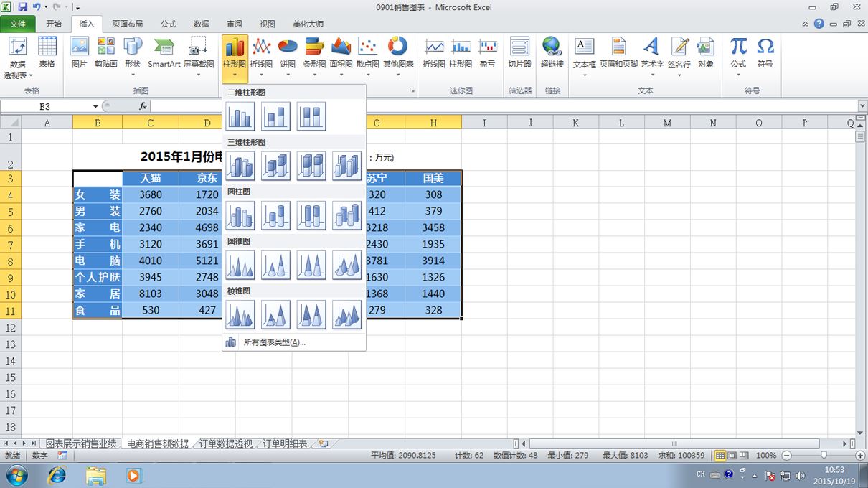Switch to Page Layout view in status bar
868x488 pixels.
[732, 456]
